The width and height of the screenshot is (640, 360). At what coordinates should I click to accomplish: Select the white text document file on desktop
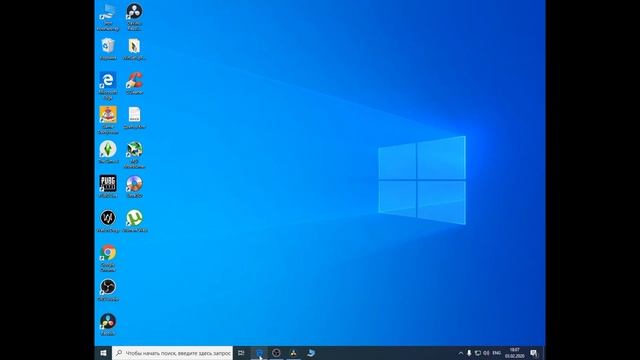point(134,118)
